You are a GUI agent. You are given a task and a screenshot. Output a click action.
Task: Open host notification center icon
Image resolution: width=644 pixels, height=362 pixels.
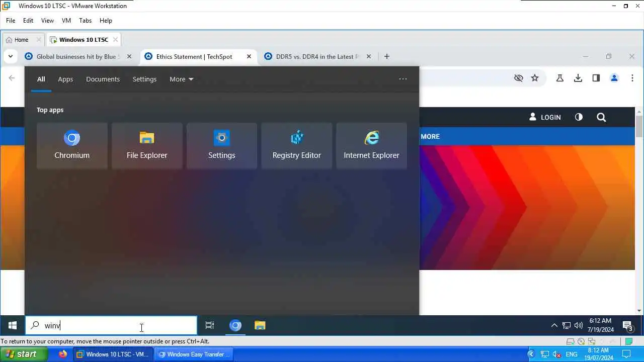pos(626,354)
